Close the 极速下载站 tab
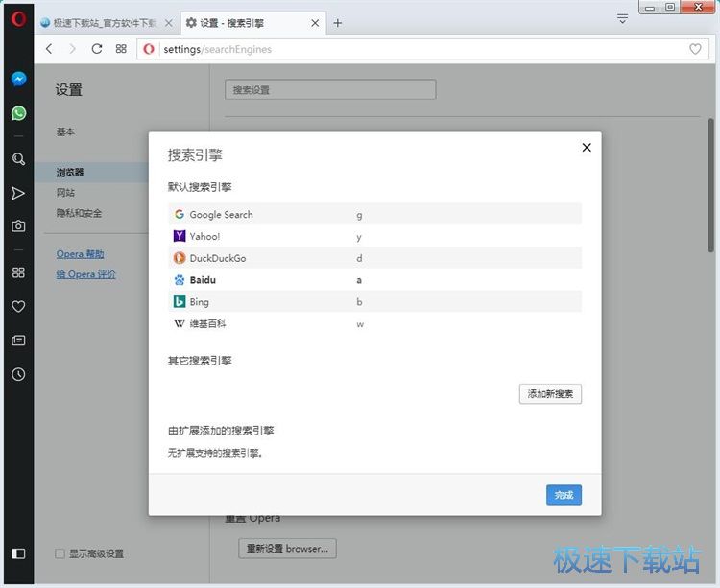Image resolution: width=720 pixels, height=588 pixels. [x=169, y=23]
